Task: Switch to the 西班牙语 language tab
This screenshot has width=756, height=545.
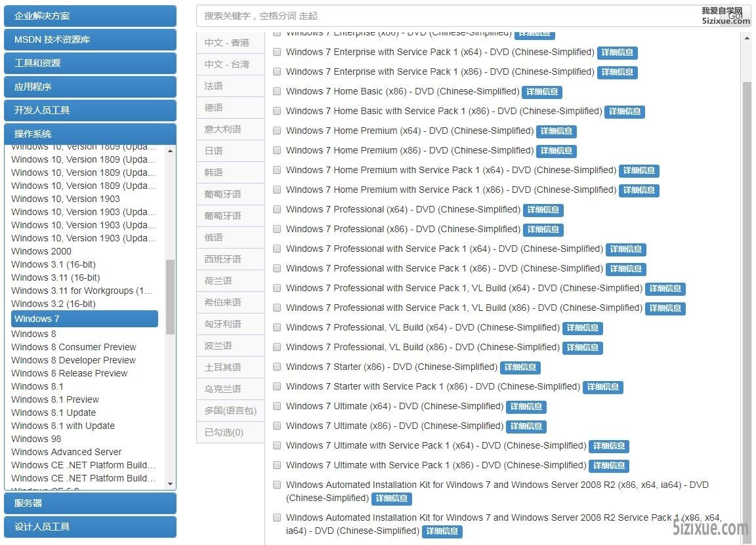Action: 230,259
